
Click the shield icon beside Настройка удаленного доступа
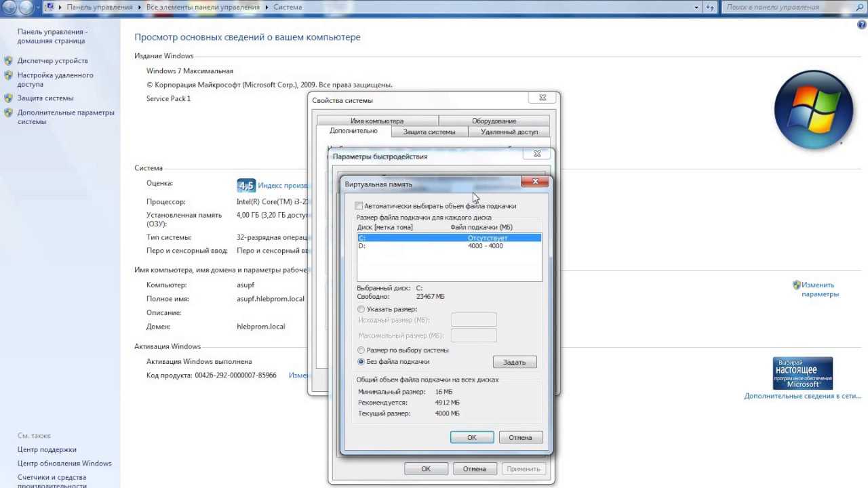(x=9, y=75)
